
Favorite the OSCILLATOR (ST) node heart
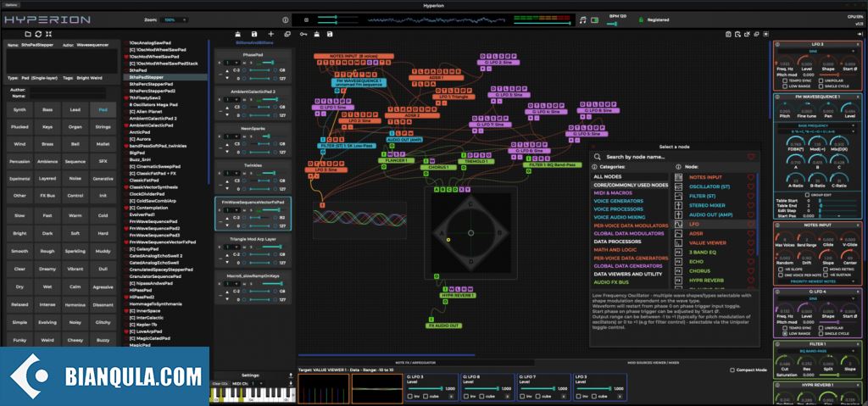tap(751, 186)
